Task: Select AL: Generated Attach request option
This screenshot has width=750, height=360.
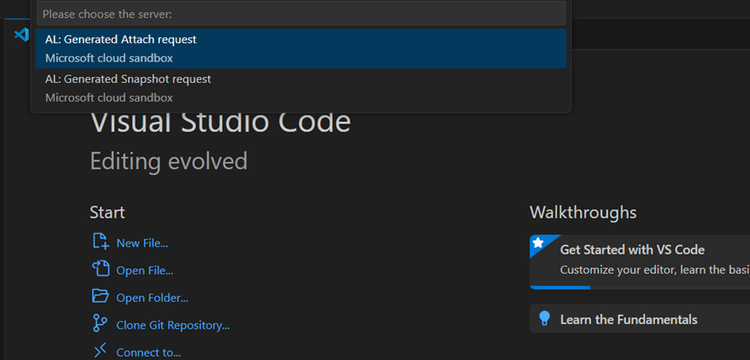Action: (x=301, y=48)
